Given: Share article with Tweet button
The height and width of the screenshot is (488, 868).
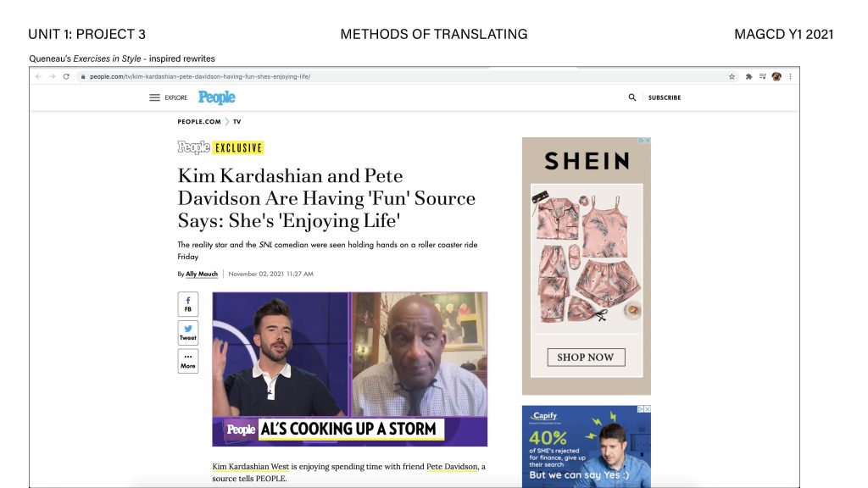Looking at the screenshot, I should click(188, 332).
